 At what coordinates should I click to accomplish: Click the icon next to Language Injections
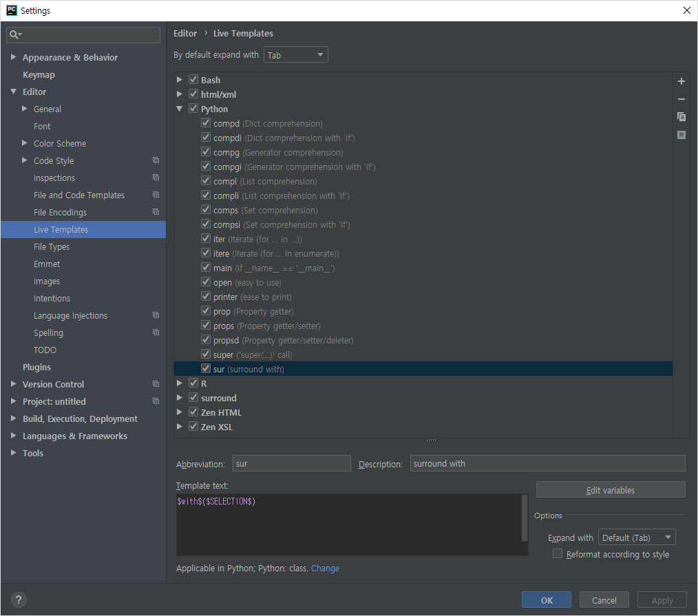click(x=156, y=315)
